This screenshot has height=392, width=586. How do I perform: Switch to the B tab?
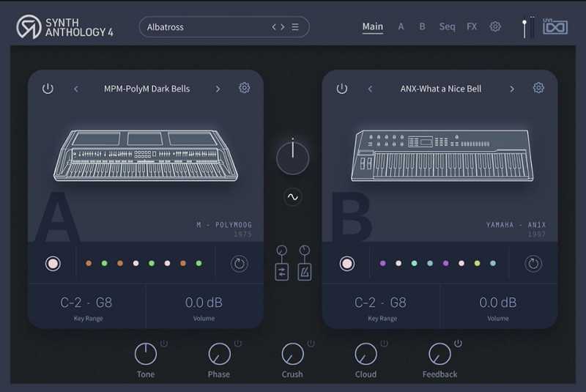coord(422,27)
